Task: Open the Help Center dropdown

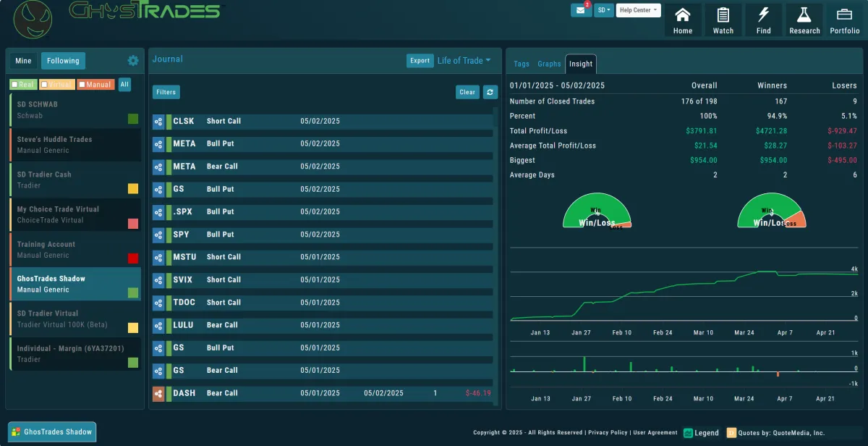Action: (x=639, y=10)
